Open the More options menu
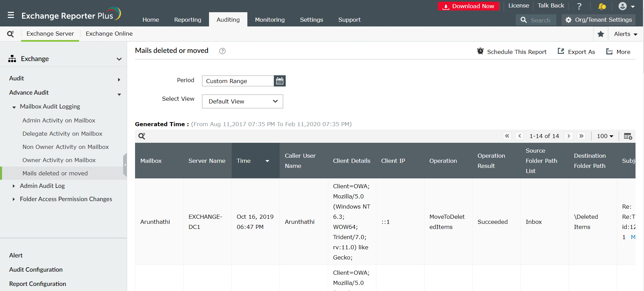The height and width of the screenshot is (291, 644). [618, 52]
